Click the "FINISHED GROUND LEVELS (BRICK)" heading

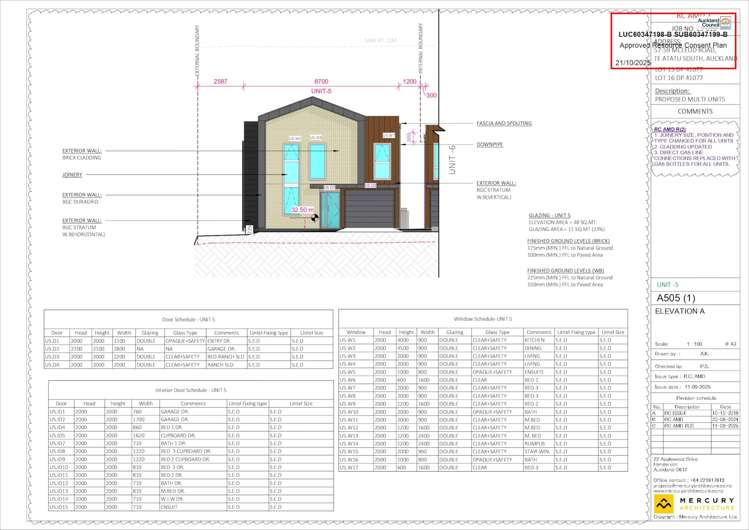point(568,242)
